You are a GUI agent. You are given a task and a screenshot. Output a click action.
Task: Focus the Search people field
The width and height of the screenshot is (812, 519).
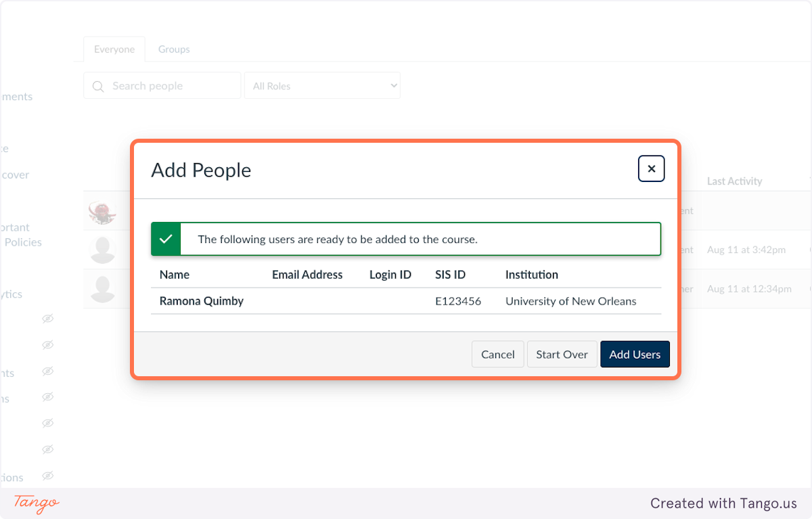[162, 86]
